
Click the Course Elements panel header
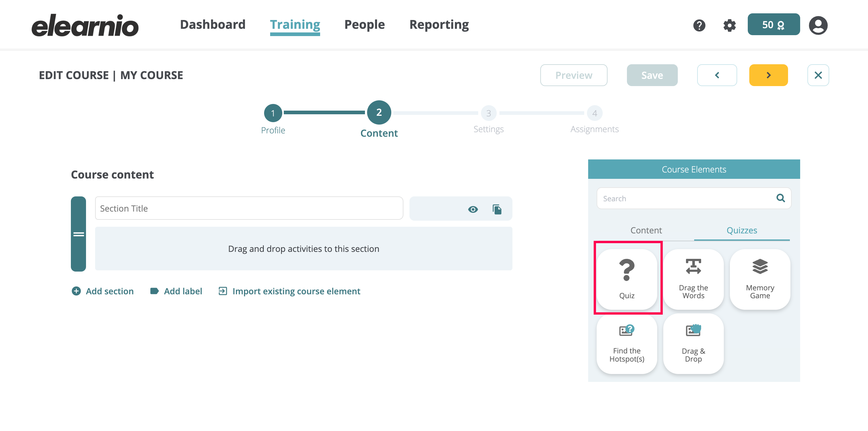(694, 169)
